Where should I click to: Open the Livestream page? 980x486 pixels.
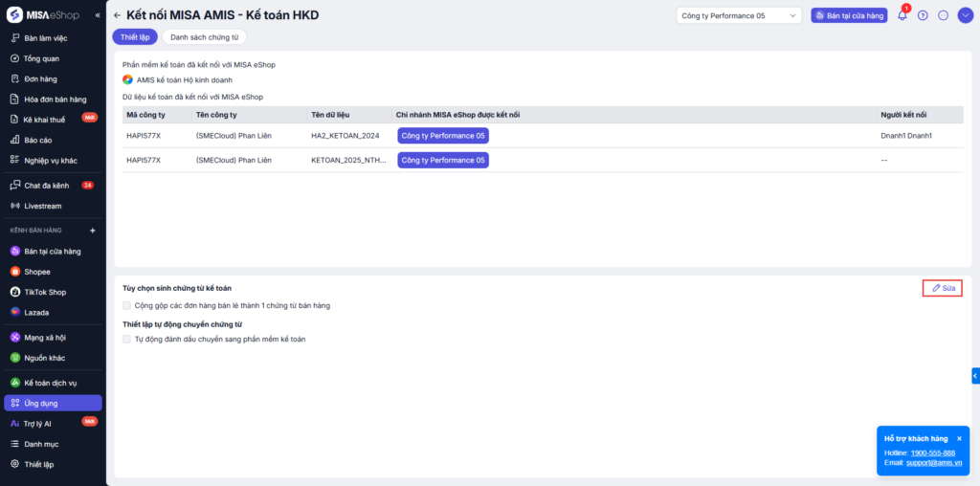click(41, 206)
